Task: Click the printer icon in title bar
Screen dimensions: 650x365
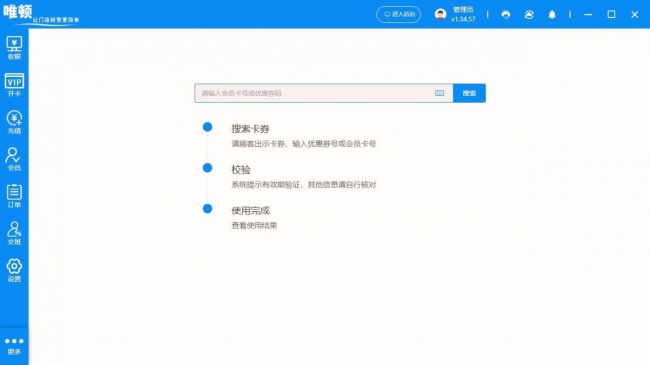Action: tap(506, 15)
